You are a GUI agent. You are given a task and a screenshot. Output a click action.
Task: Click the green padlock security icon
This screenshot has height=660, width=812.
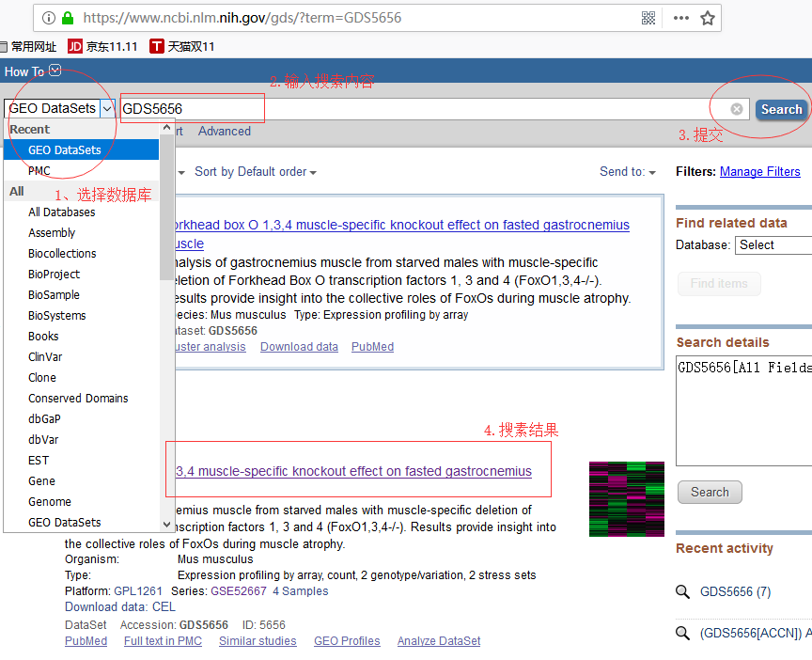coord(68,18)
